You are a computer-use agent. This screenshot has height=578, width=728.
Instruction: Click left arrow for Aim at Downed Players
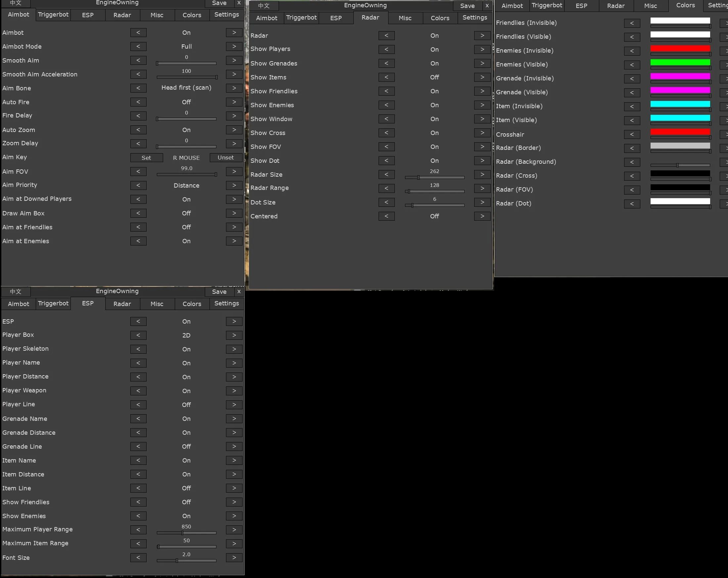(138, 199)
